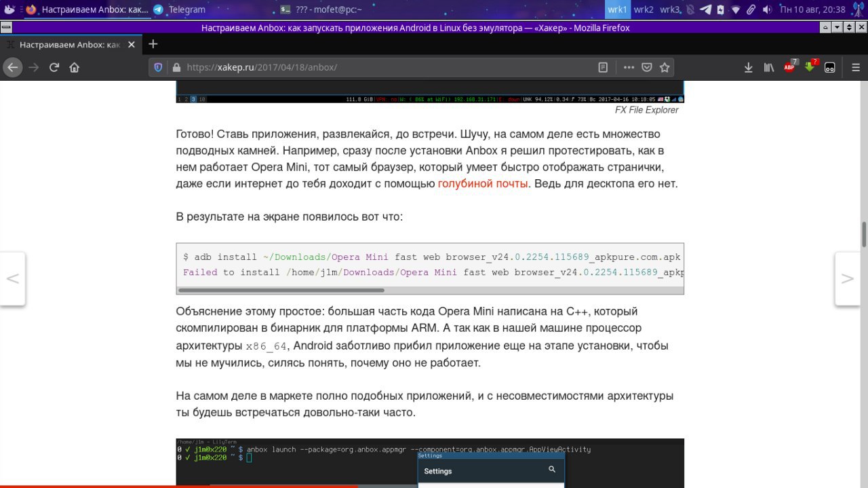Open the volume control speaker icon

(x=767, y=10)
